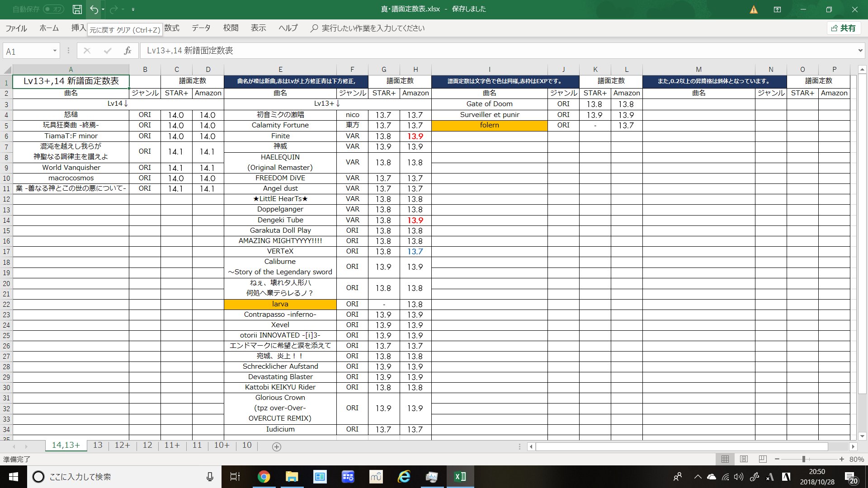Add a new sheet with plus icon
The image size is (868, 488).
tap(277, 446)
